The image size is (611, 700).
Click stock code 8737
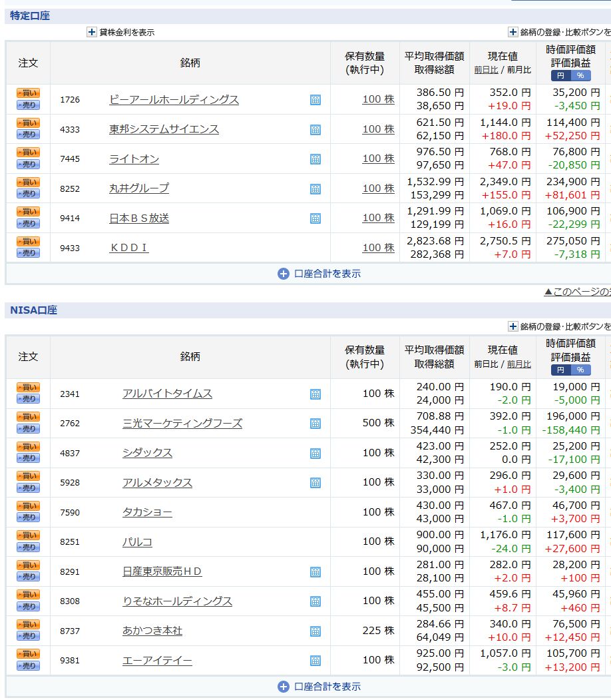click(x=70, y=631)
